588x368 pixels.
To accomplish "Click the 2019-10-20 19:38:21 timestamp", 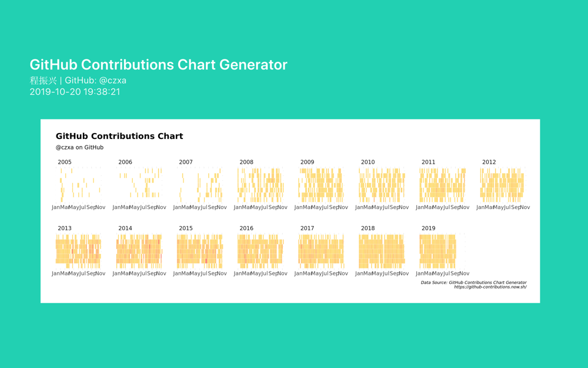I will pos(75,92).
